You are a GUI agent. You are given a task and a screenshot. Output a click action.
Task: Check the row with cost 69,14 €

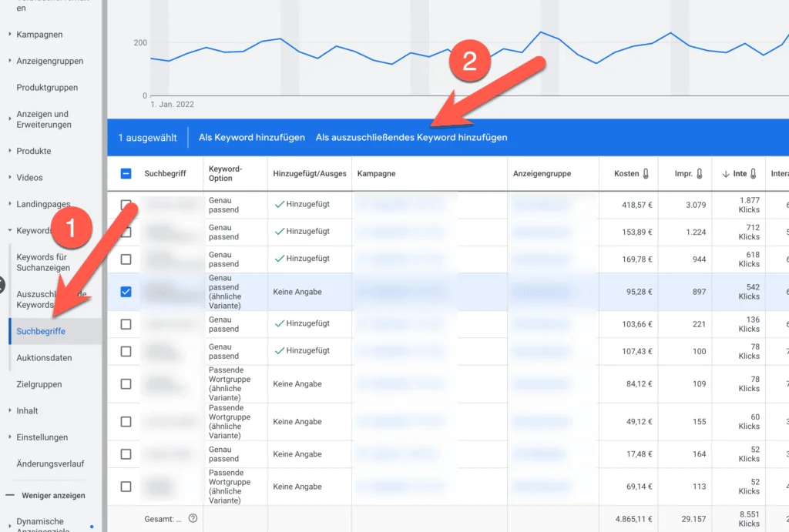coord(126,487)
